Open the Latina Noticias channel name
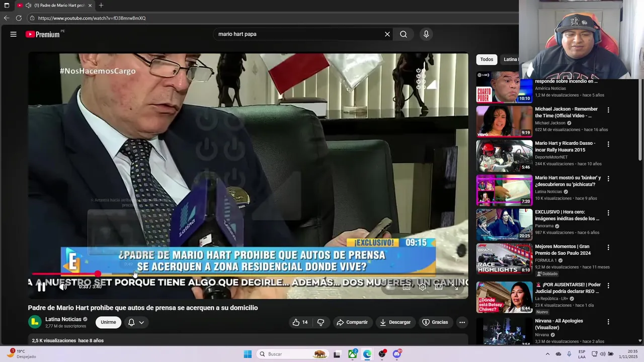This screenshot has width=644, height=362. (63, 319)
